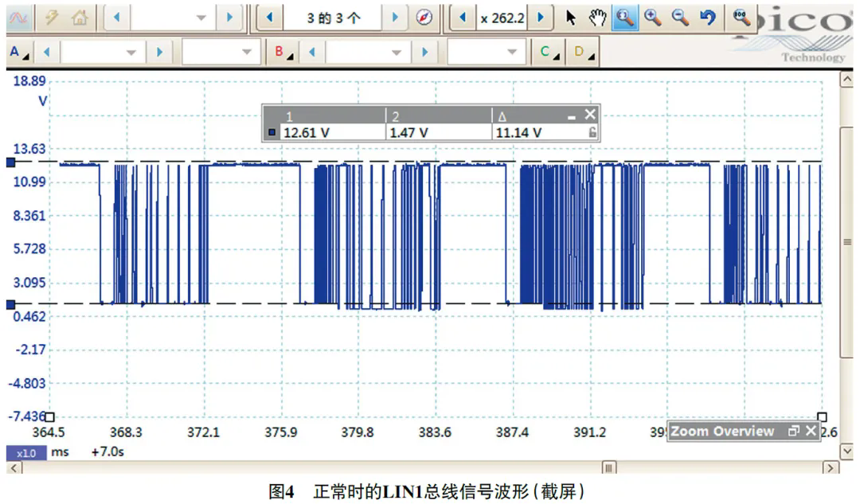Open Channel B options button

pyautogui.click(x=283, y=53)
